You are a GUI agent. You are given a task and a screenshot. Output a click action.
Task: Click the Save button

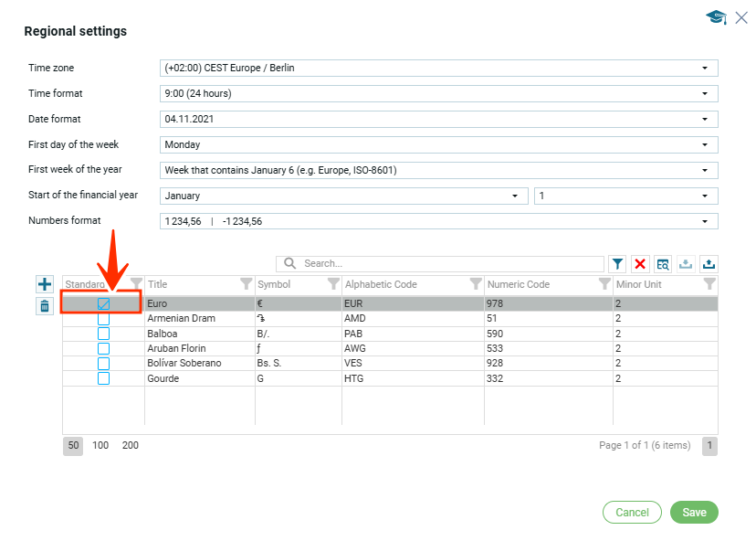coord(694,513)
